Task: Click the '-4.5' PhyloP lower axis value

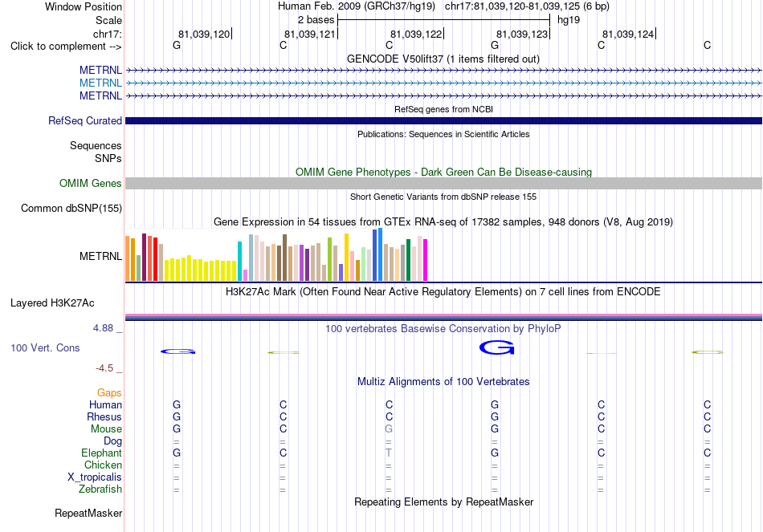Action: tap(104, 368)
